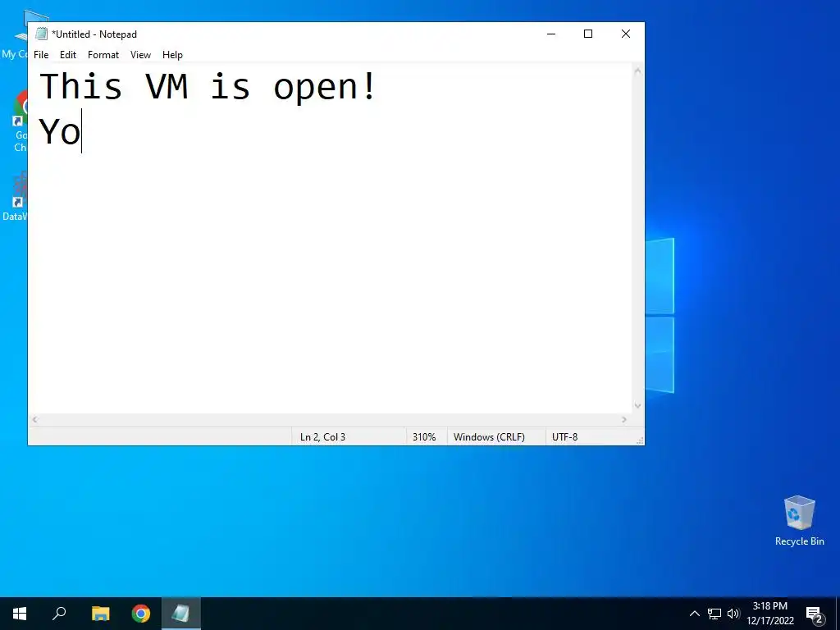
Task: Open the network status tray icon
Action: pos(714,614)
